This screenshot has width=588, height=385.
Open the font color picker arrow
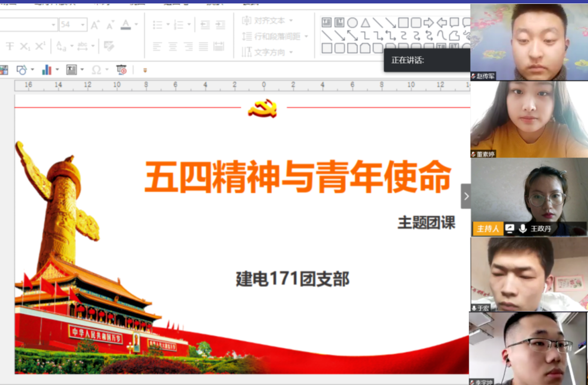point(136,25)
